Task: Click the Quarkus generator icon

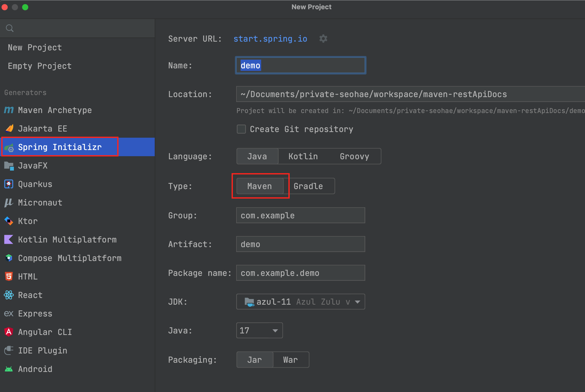Action: tap(9, 184)
